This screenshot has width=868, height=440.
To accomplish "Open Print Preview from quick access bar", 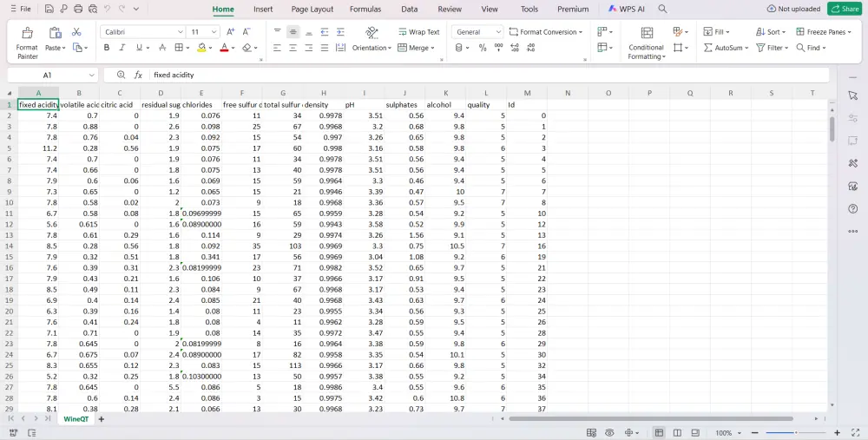I will click(93, 9).
